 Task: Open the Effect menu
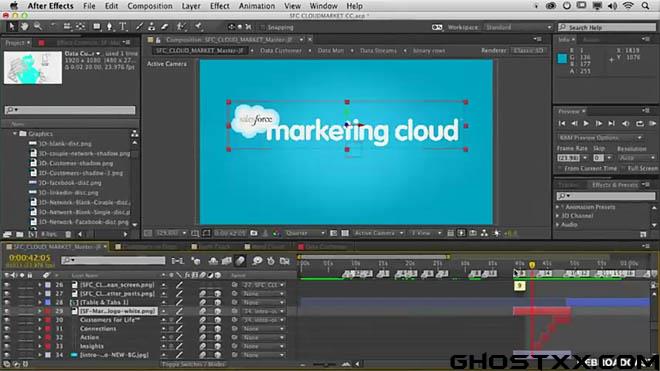point(220,6)
